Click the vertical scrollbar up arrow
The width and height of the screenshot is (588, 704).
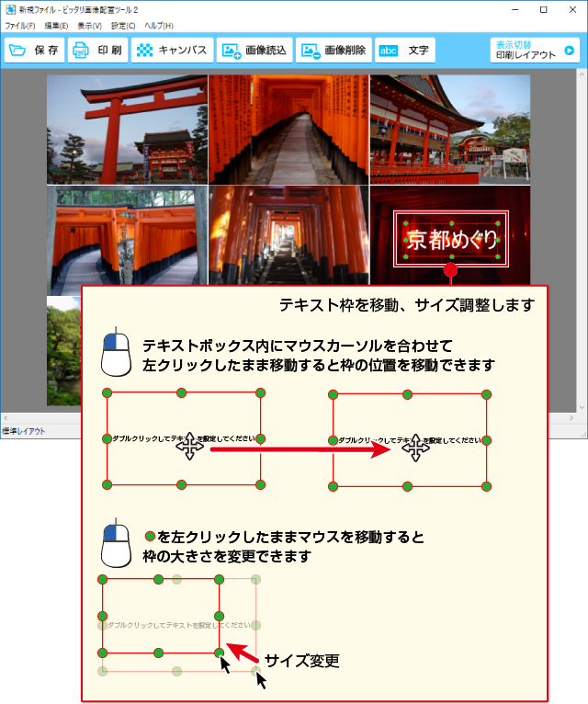[x=582, y=74]
